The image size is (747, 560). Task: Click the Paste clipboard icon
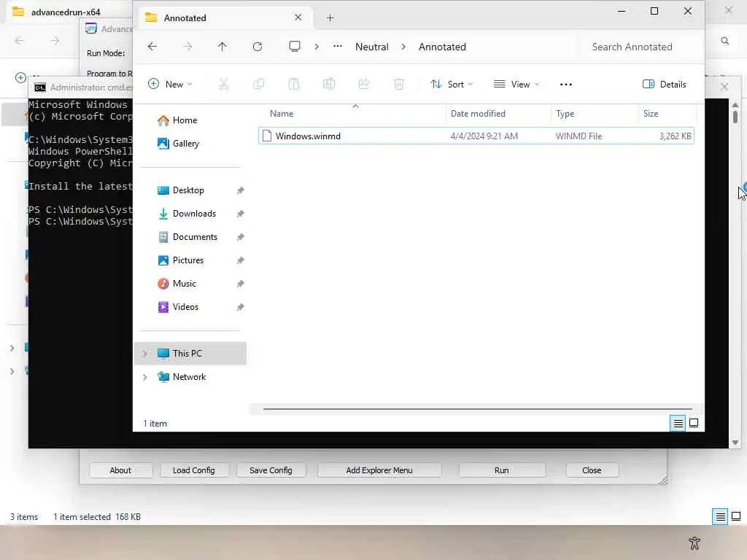pos(293,85)
